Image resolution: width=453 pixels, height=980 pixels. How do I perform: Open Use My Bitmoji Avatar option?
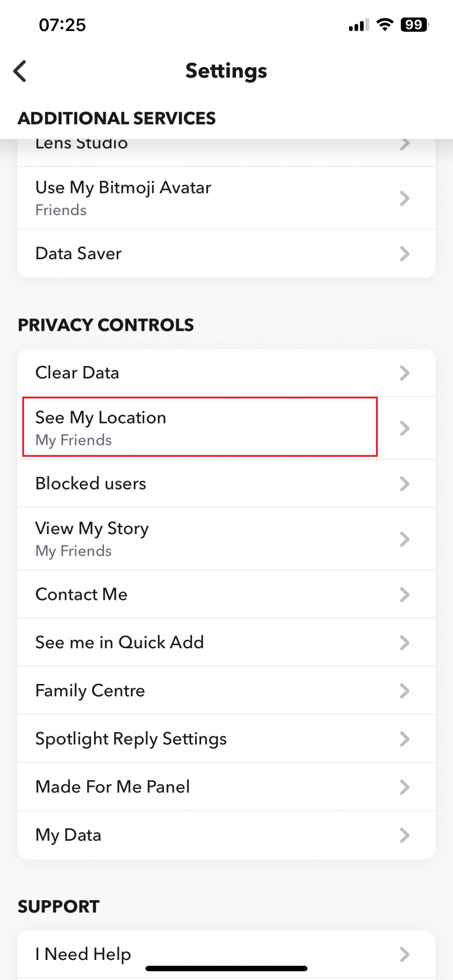(226, 198)
